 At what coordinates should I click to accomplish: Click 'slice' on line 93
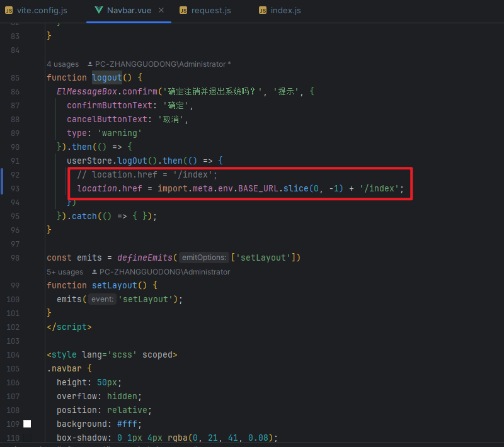click(296, 188)
